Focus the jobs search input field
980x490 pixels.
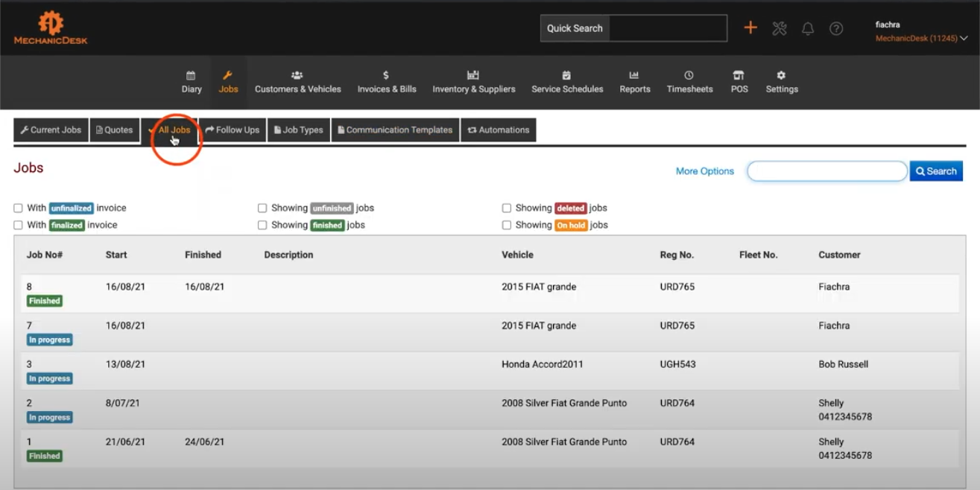tap(827, 171)
